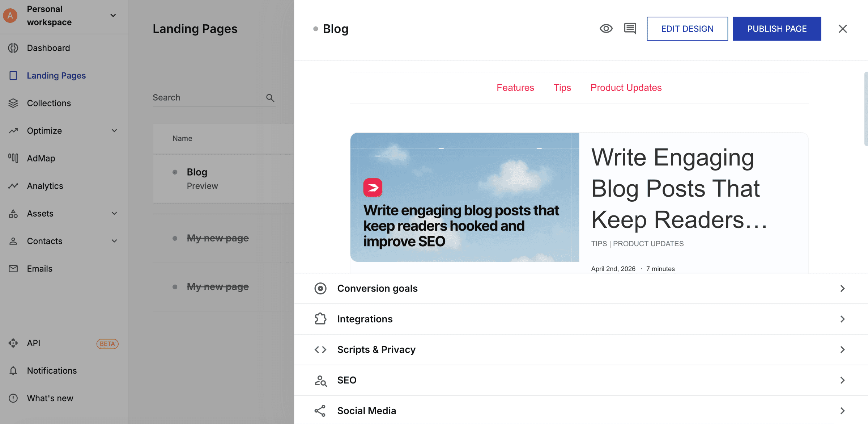Image resolution: width=868 pixels, height=424 pixels.
Task: Click the Assets shapes icon
Action: tap(13, 214)
